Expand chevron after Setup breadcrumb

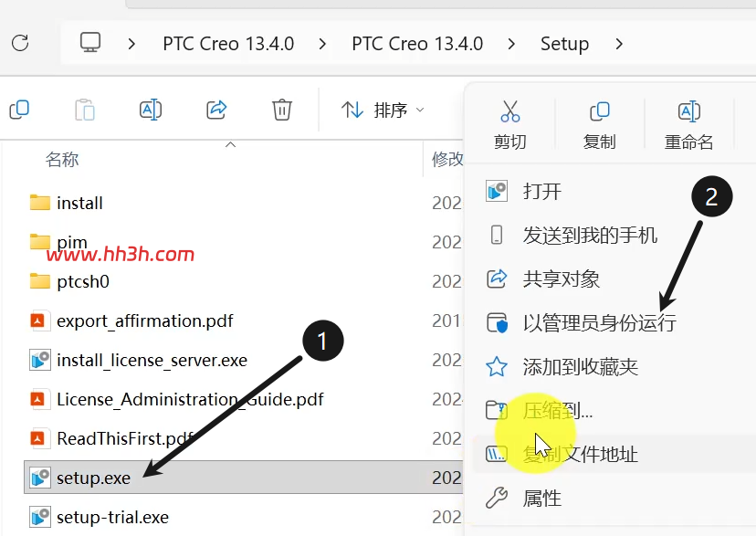[619, 44]
